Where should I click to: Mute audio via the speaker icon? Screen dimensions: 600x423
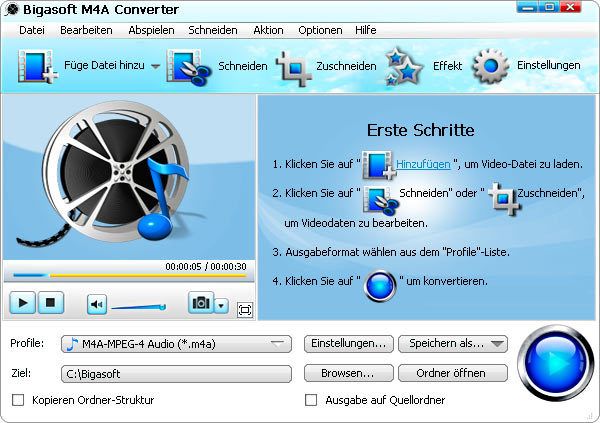coord(96,304)
